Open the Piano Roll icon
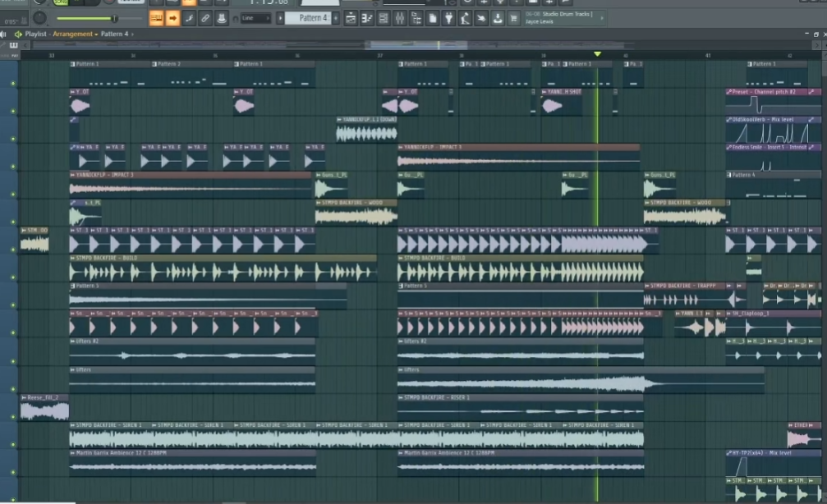Image resolution: width=827 pixels, height=504 pixels. point(366,17)
